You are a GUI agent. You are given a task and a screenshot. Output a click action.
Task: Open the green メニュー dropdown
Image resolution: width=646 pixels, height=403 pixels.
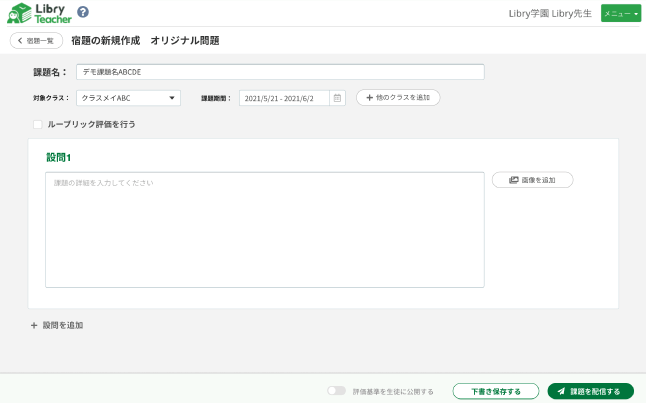[x=620, y=13]
